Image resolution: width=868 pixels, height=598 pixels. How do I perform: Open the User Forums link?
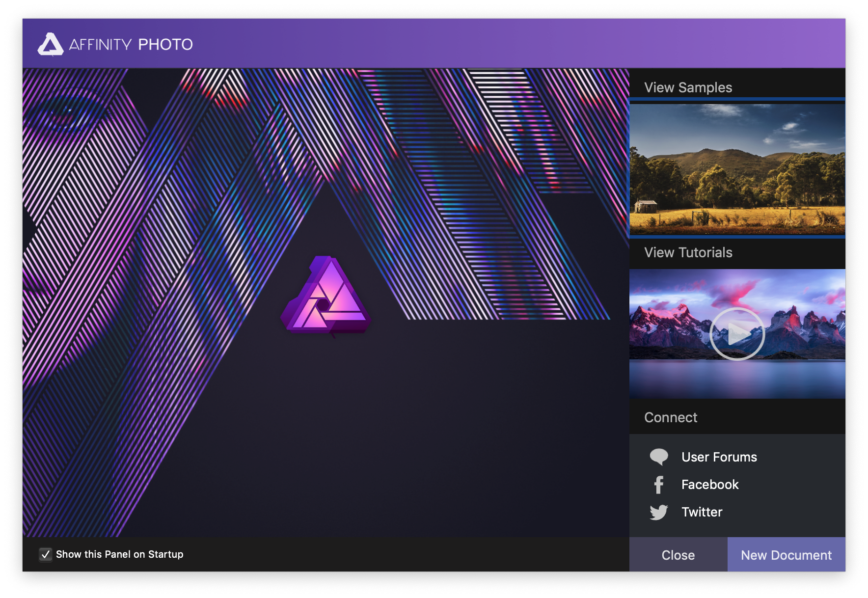point(719,457)
